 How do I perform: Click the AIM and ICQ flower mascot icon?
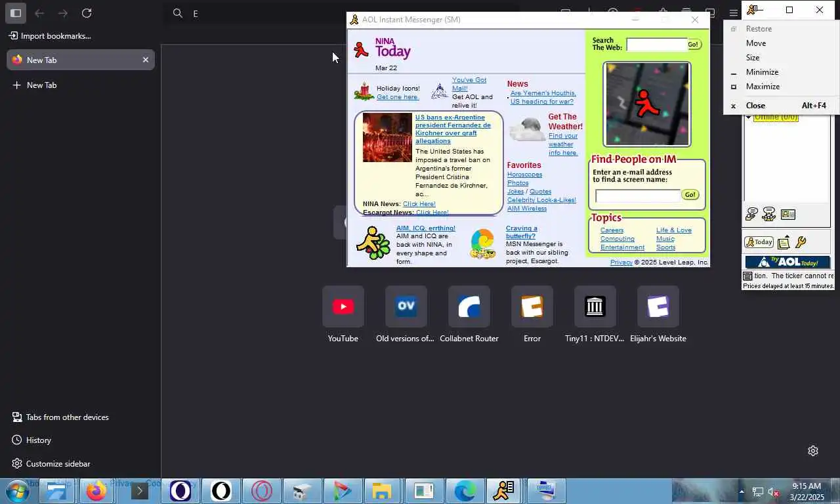(x=373, y=243)
